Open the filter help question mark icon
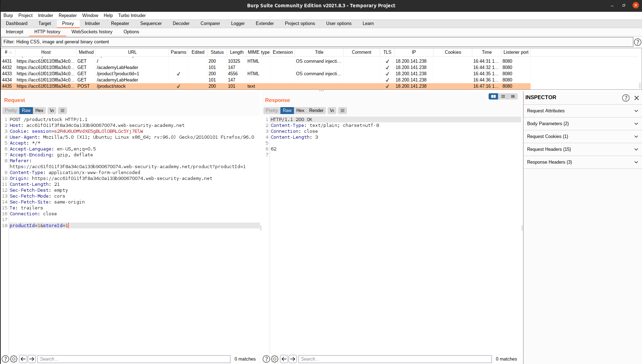Viewport: 642px width, 364px height. pyautogui.click(x=637, y=42)
